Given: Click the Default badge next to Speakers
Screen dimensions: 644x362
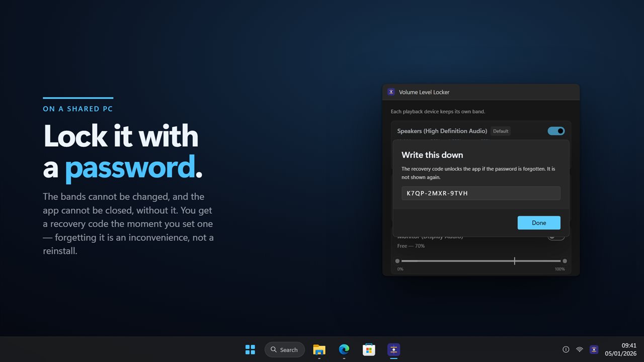Looking at the screenshot, I should point(501,131).
